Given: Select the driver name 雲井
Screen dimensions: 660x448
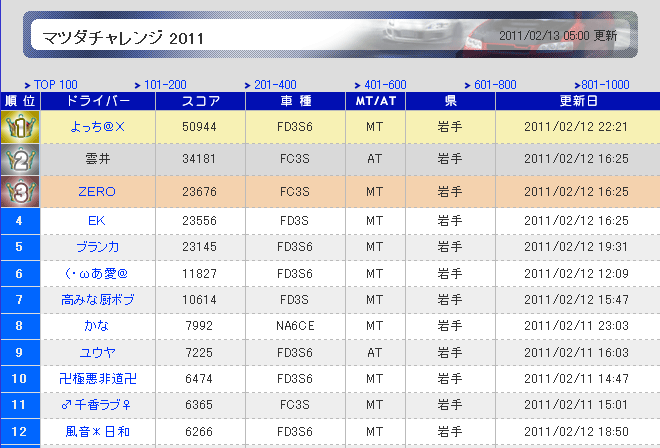Looking at the screenshot, I should (98, 159).
